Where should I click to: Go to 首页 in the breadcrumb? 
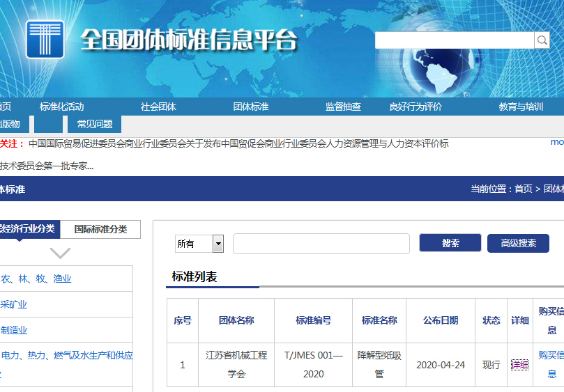(524, 189)
